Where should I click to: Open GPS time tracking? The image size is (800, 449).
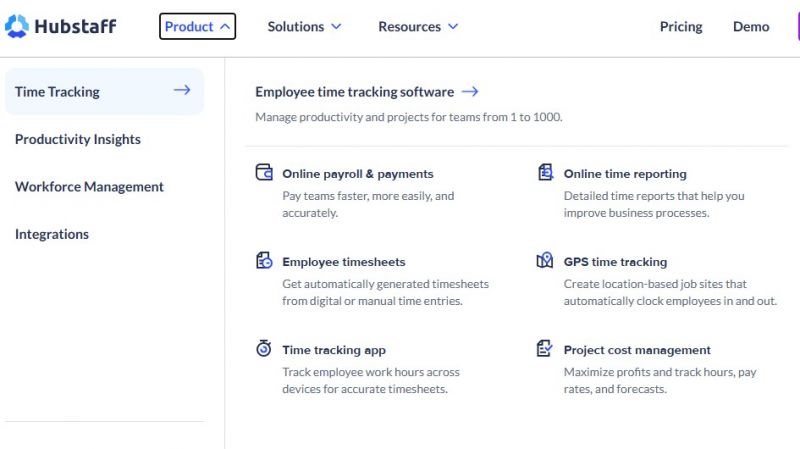coord(615,262)
